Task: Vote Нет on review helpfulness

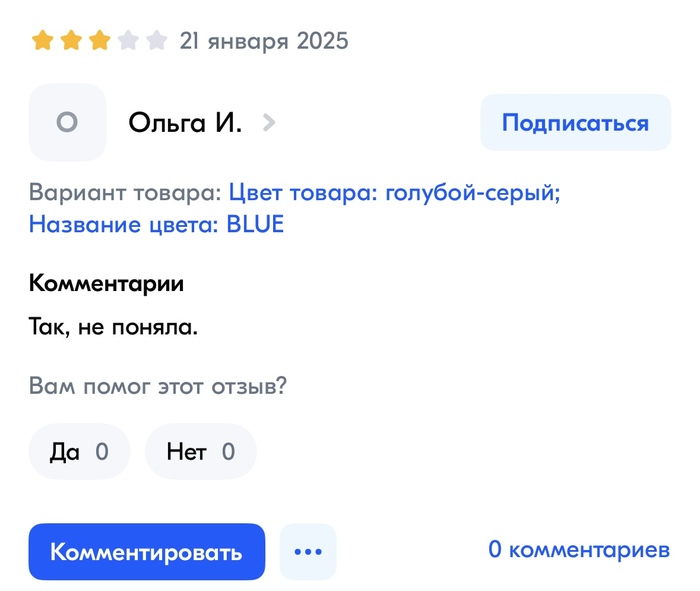Action: 200,452
